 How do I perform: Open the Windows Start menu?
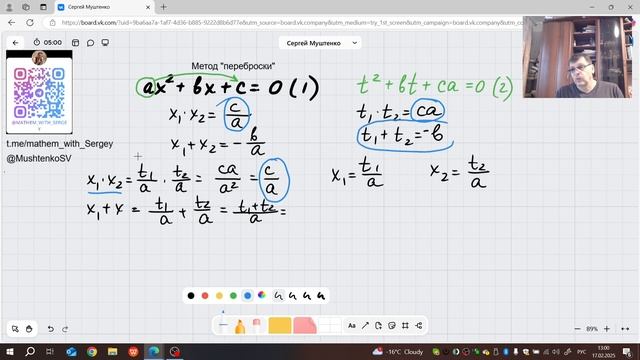click(9, 351)
